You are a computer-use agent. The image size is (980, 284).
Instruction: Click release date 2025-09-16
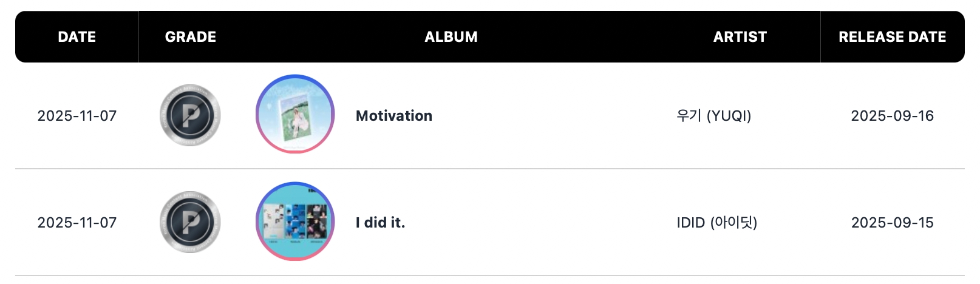click(892, 116)
